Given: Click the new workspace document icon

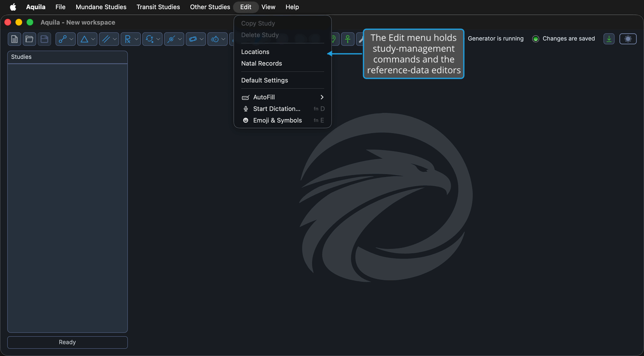Looking at the screenshot, I should (14, 39).
